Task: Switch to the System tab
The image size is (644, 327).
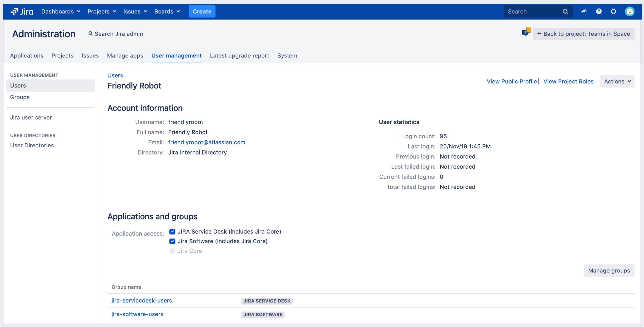Action: tap(287, 56)
